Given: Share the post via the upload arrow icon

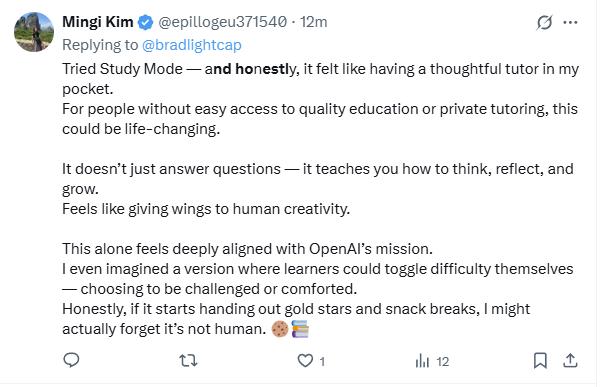Looking at the screenshot, I should coord(570,360).
